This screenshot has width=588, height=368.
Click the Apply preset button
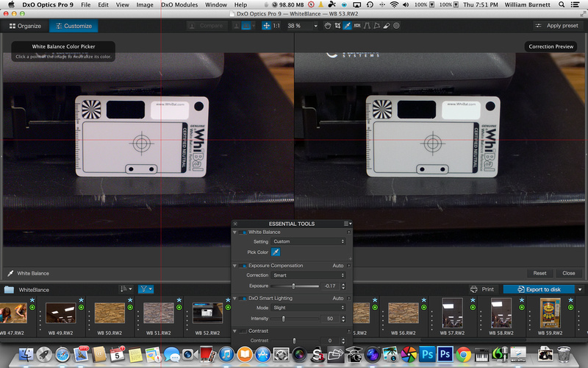pos(557,26)
